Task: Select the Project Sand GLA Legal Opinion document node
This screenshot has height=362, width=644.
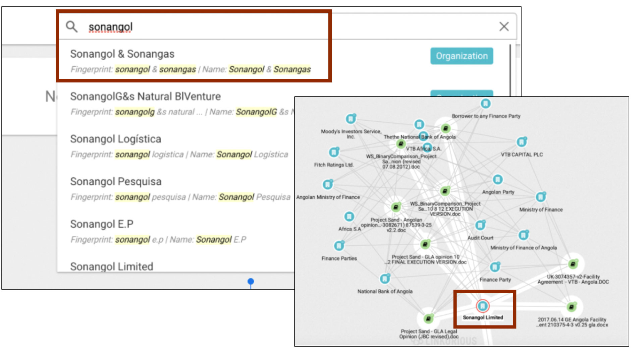Action: click(428, 318)
